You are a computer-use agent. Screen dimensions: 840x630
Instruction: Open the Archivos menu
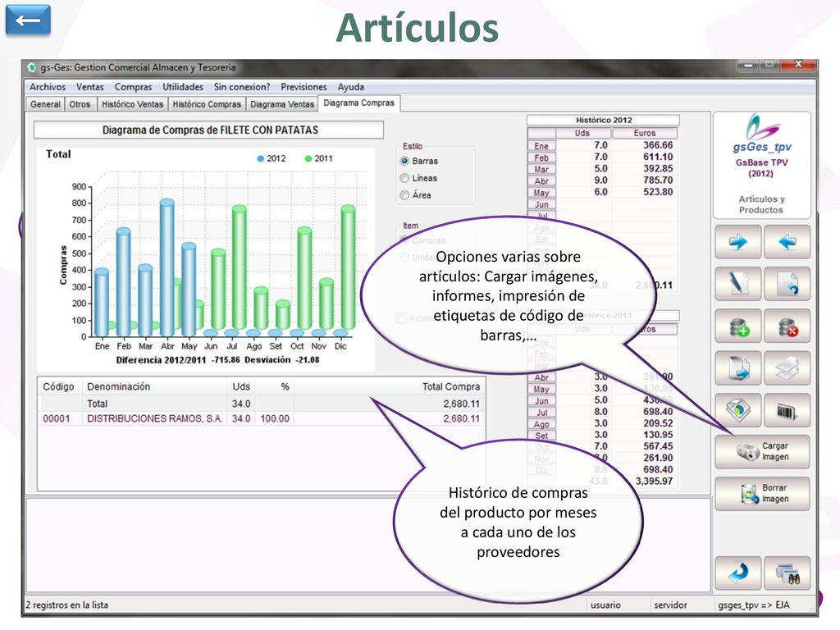[x=47, y=87]
